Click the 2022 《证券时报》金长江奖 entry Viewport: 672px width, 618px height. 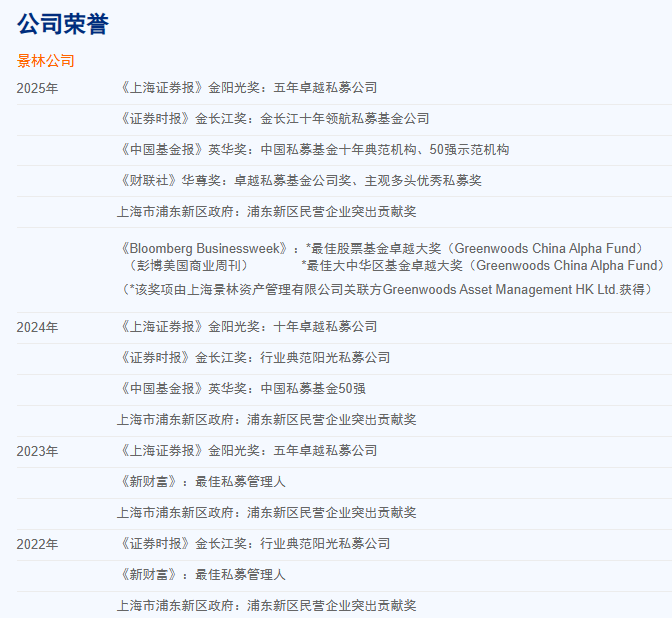(x=253, y=544)
